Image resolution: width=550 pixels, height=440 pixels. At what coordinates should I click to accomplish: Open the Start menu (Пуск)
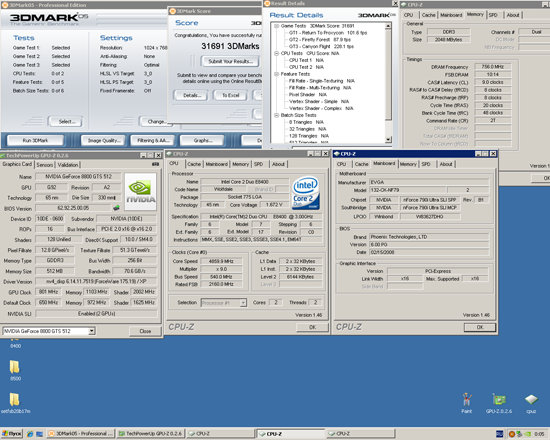point(12,434)
